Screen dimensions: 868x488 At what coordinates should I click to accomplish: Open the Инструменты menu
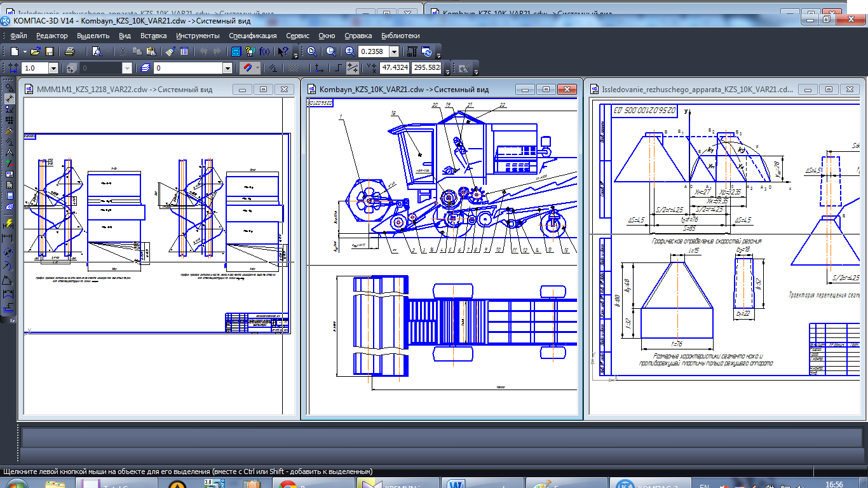coord(198,36)
